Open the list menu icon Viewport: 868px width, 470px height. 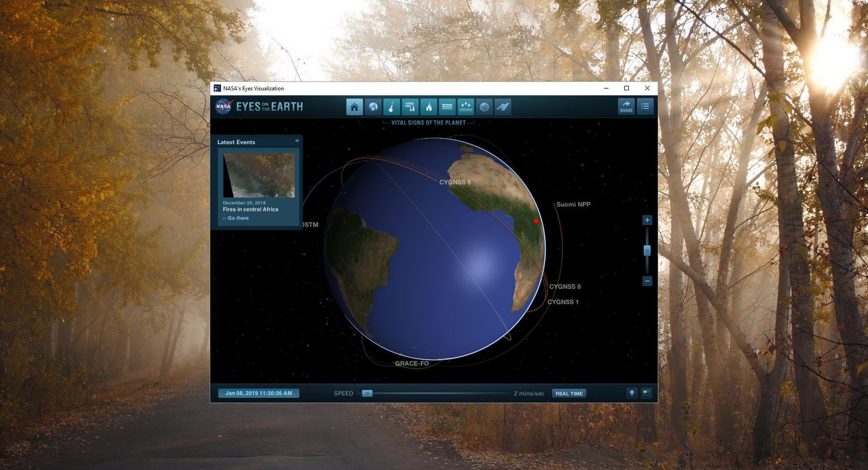point(645,106)
